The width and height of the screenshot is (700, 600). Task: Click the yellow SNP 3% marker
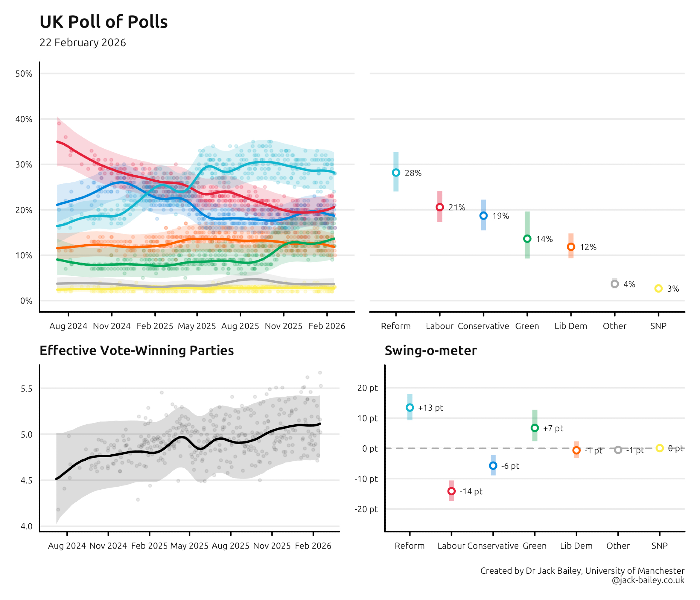[x=658, y=288]
